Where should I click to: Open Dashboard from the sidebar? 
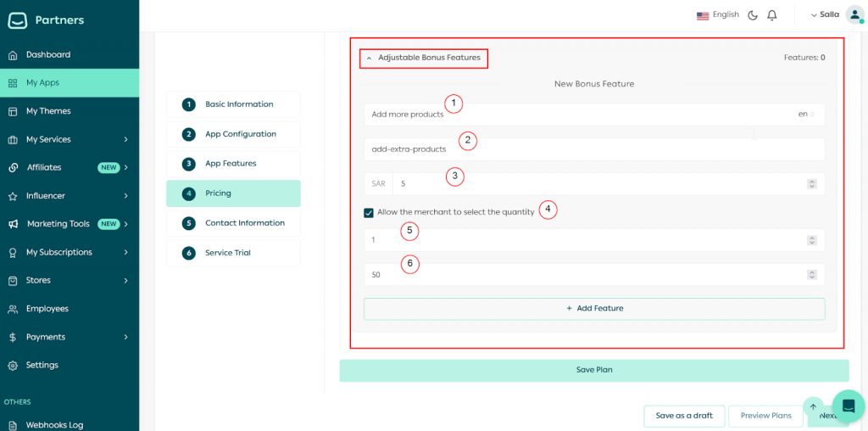(47, 55)
